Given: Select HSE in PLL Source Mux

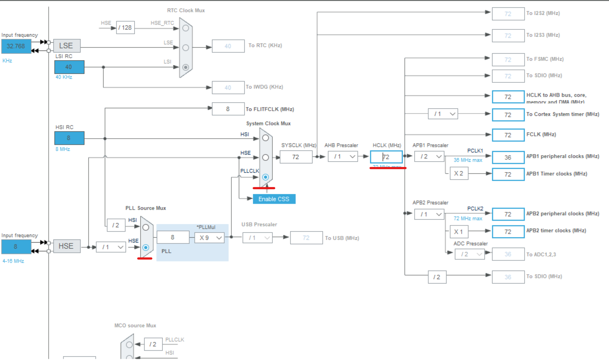Looking at the screenshot, I should 146,247.
